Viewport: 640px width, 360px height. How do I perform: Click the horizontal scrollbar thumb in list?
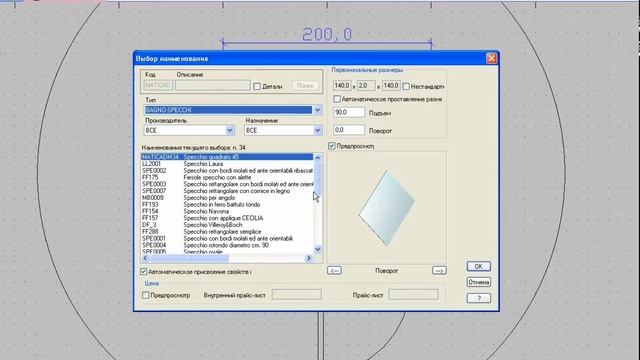click(x=189, y=258)
